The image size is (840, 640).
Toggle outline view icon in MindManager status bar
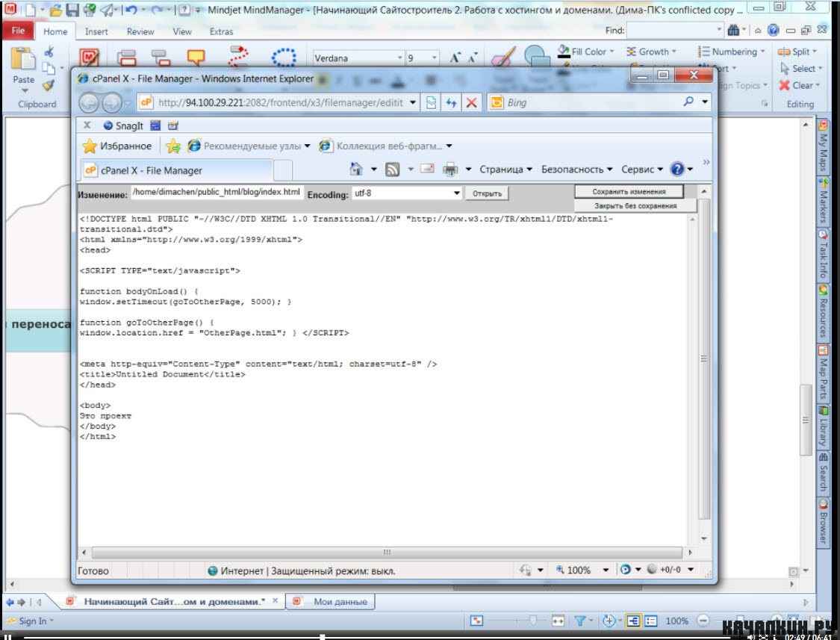pyautogui.click(x=650, y=621)
